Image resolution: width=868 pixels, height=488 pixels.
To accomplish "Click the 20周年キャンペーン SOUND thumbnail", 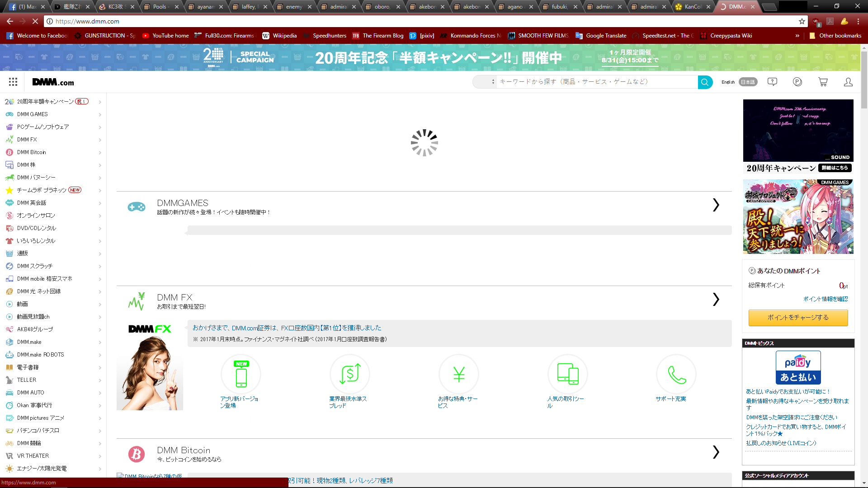I will tap(798, 131).
